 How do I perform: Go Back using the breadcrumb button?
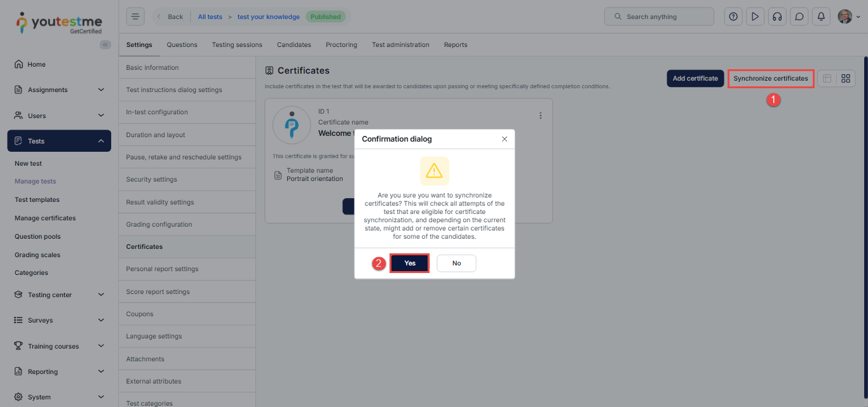(170, 17)
